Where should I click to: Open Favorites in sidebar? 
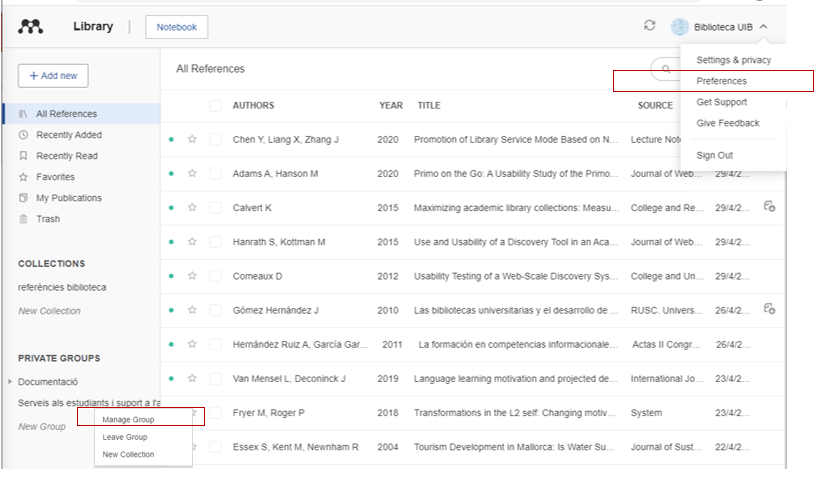coord(55,177)
